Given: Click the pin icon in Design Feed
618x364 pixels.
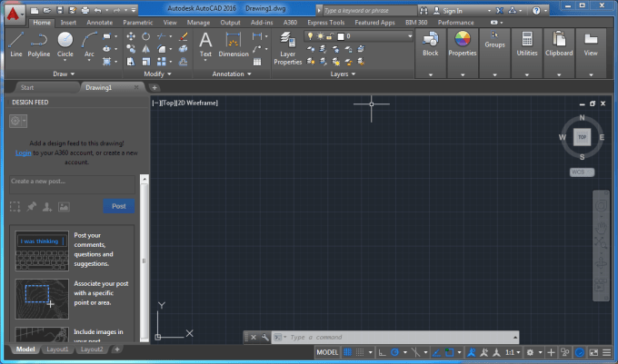Looking at the screenshot, I should point(32,207).
